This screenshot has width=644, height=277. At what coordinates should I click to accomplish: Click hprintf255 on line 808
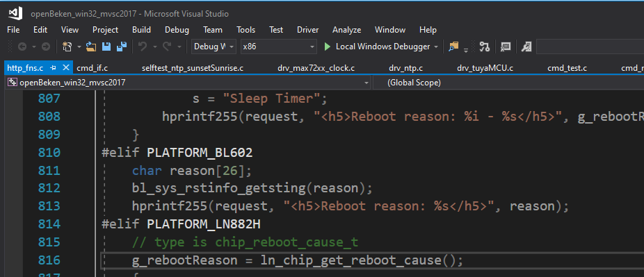click(200, 117)
